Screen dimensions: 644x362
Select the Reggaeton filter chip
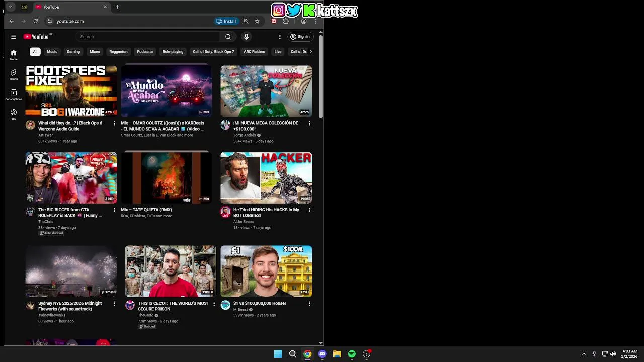118,52
